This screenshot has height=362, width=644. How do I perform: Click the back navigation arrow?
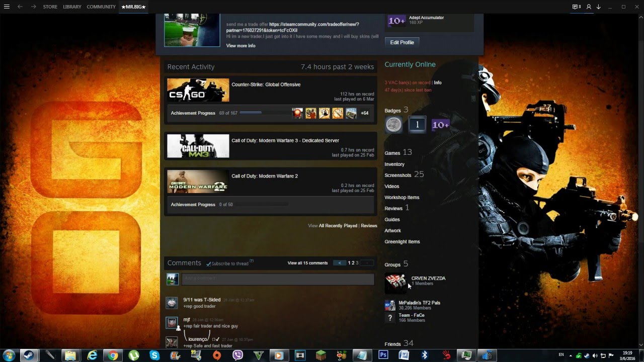(x=20, y=7)
